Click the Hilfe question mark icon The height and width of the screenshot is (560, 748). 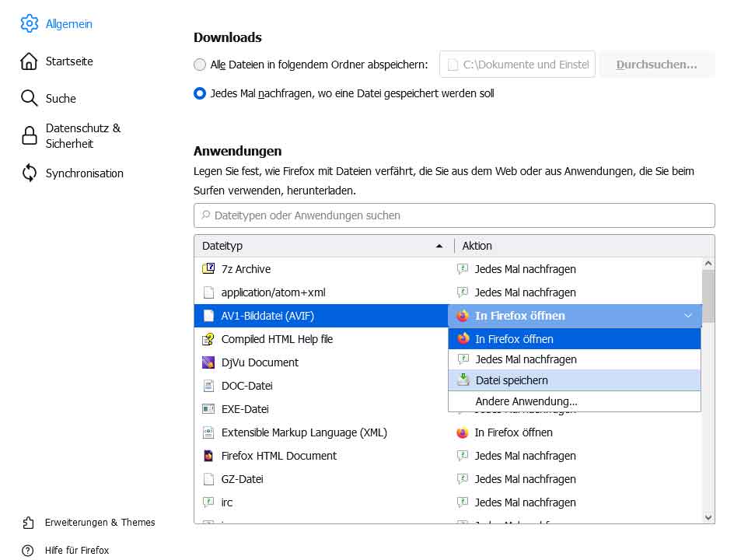coord(28,551)
